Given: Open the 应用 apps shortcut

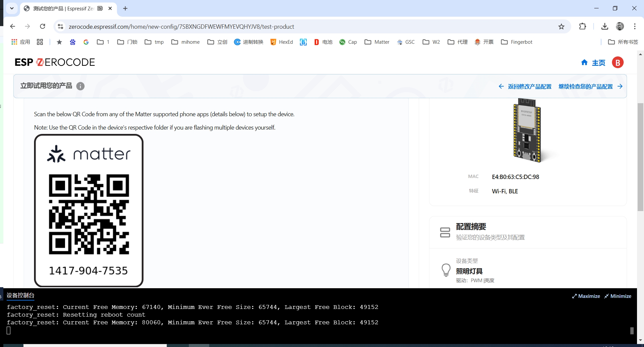Looking at the screenshot, I should pyautogui.click(x=21, y=42).
